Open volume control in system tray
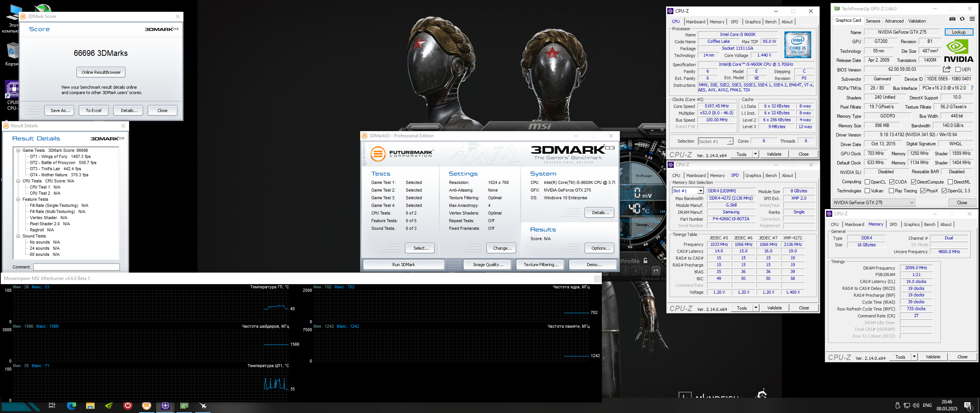 pos(916,405)
